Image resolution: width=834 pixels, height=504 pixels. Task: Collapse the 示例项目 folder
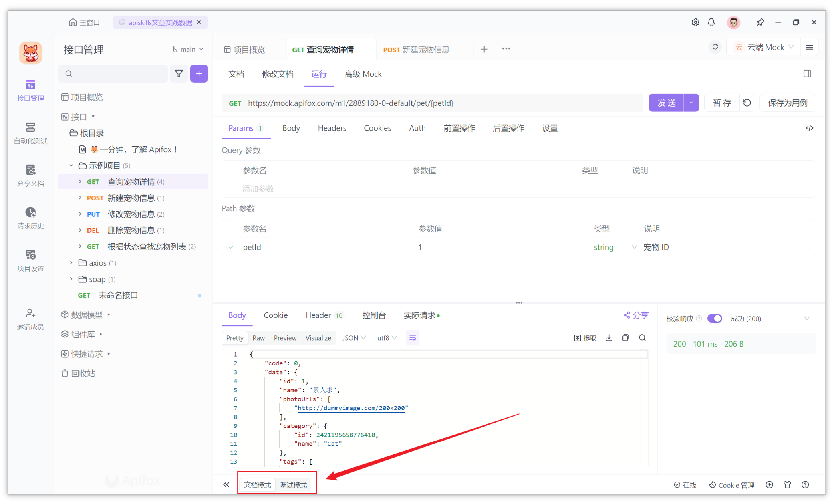[x=71, y=165]
